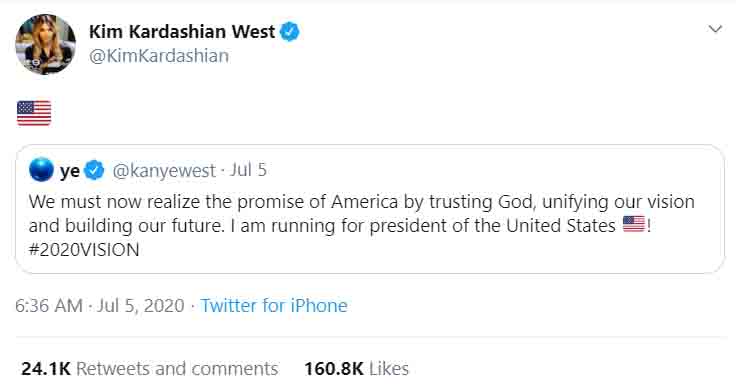Open the @KimKardashian handle link
The height and width of the screenshot is (387, 736).
[159, 56]
